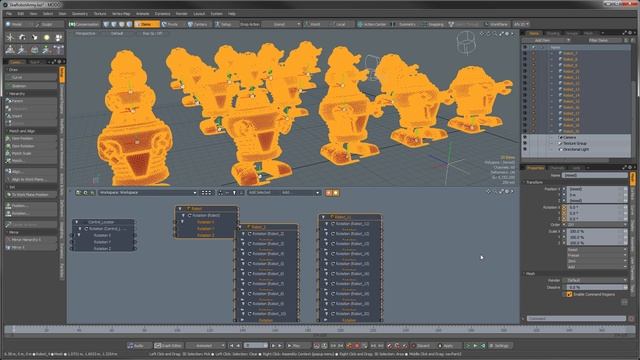640x360 pixels.
Task: Click the yellow sphere light tool icon
Action: coord(47,38)
